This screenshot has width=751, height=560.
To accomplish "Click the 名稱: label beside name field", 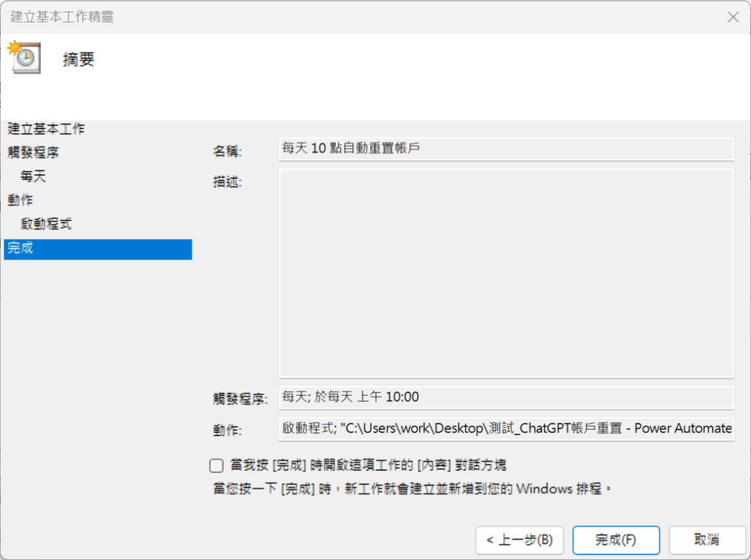I will click(x=227, y=151).
